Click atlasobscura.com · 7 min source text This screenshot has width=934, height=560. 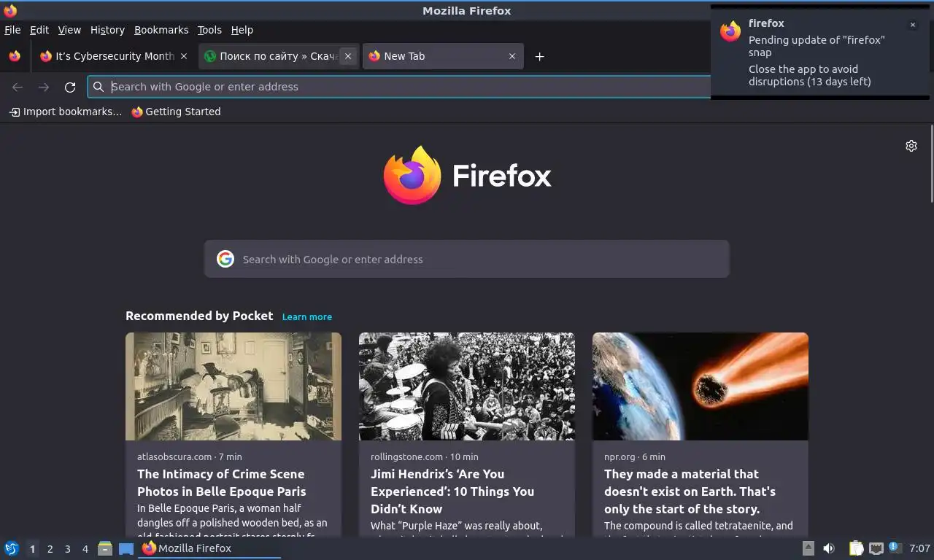pos(190,456)
